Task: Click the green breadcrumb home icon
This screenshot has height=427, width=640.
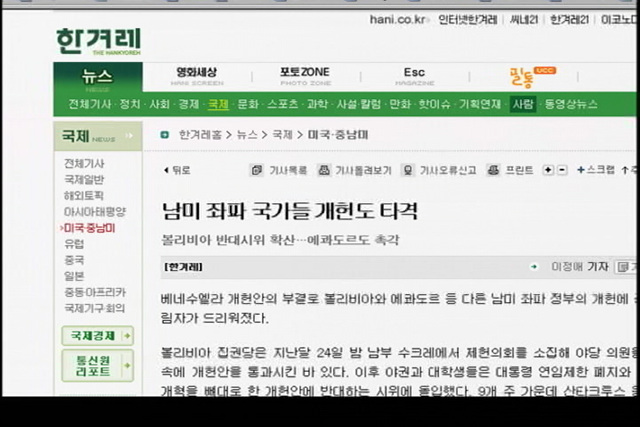Action: tap(164, 134)
